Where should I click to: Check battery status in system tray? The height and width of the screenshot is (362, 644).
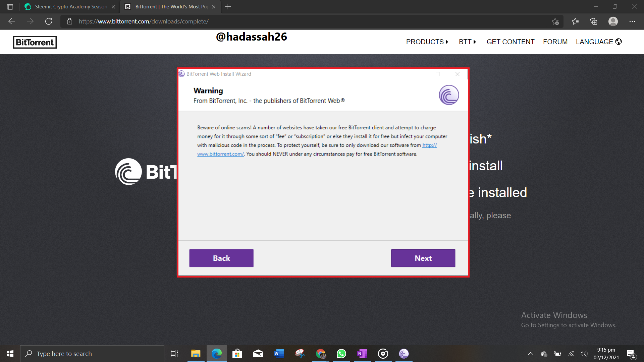point(557,354)
